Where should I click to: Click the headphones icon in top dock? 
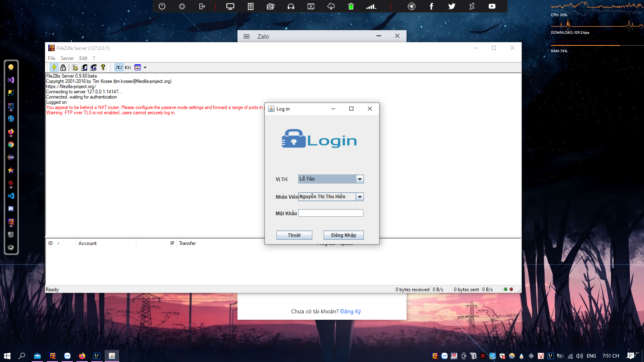pyautogui.click(x=291, y=6)
